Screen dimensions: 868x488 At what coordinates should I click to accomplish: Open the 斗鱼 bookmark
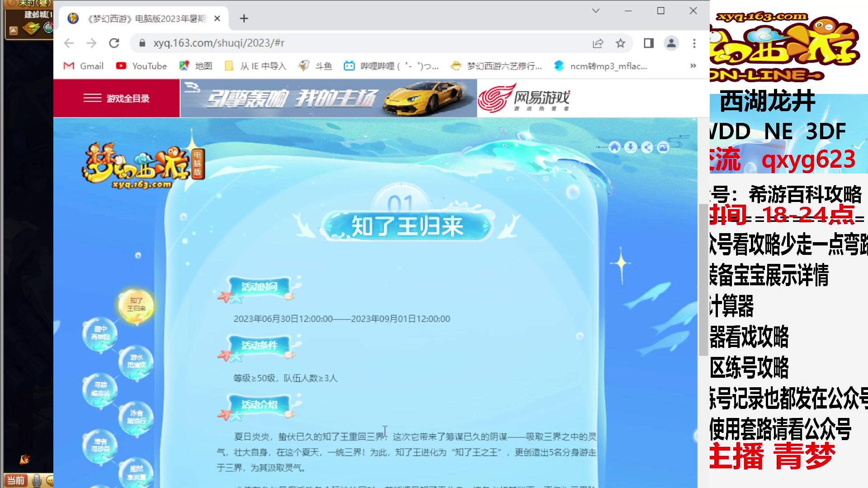click(x=316, y=66)
